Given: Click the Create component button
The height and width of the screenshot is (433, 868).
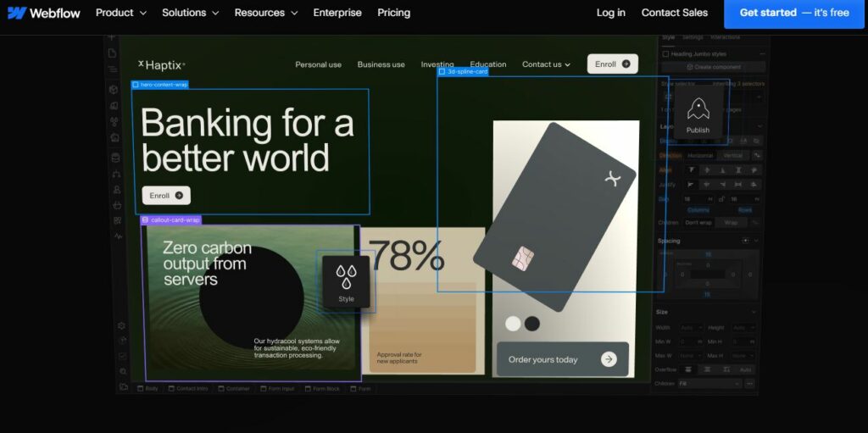Looking at the screenshot, I should [714, 67].
